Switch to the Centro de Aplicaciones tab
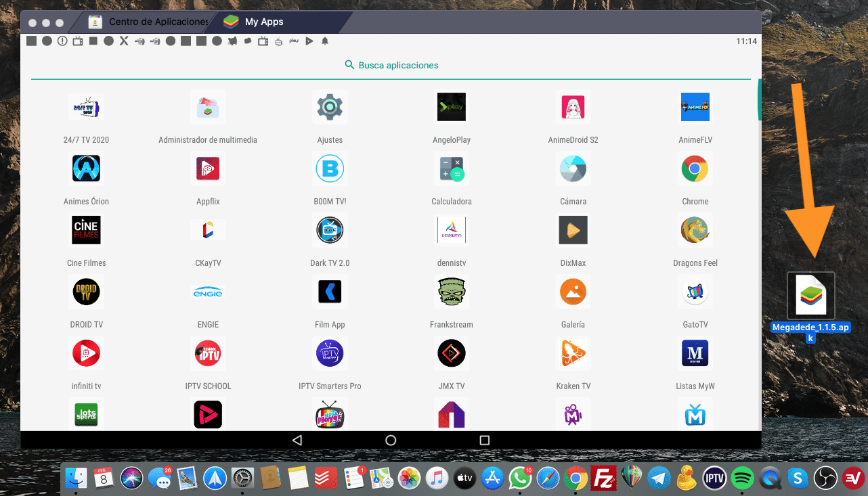Viewport: 868px width, 496px height. (x=150, y=22)
